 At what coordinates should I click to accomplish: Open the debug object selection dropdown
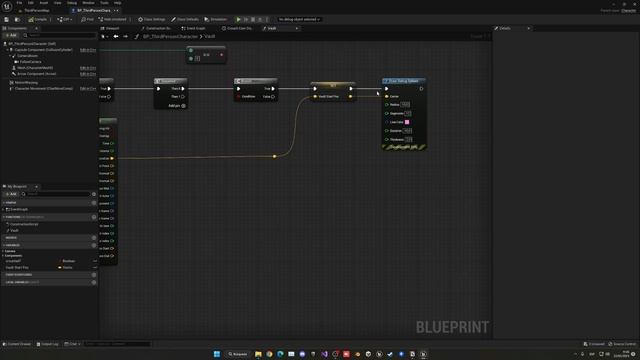[x=299, y=19]
